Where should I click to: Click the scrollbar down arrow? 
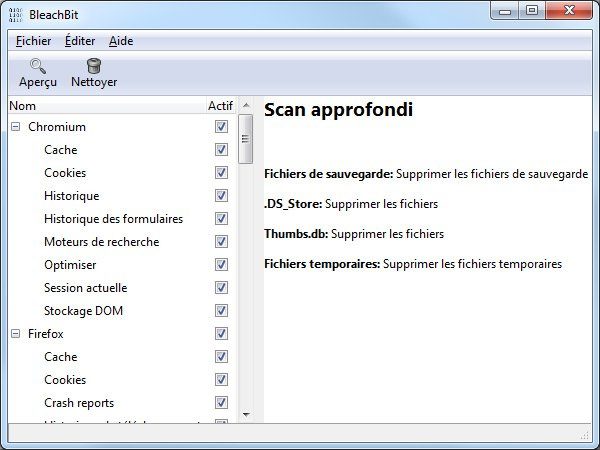pos(246,414)
